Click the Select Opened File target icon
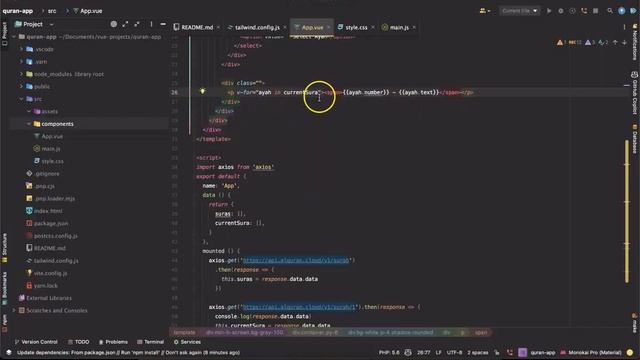The height and width of the screenshot is (360, 640). [114, 24]
